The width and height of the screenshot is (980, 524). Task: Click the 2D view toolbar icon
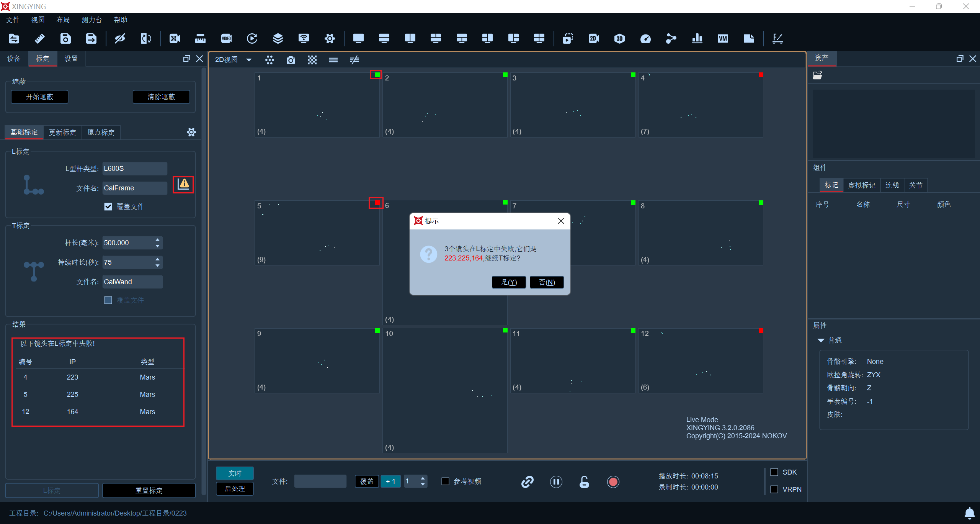(x=594, y=38)
